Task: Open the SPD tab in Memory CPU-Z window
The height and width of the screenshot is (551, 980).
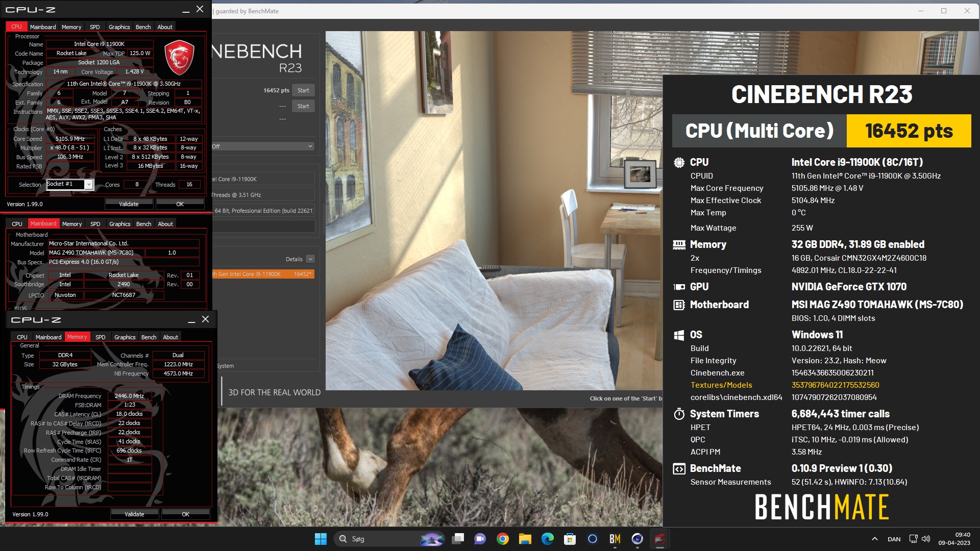Action: click(x=101, y=337)
